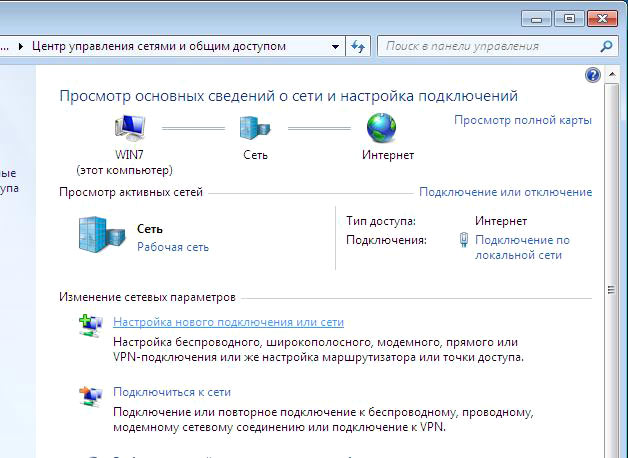The height and width of the screenshot is (458, 628).
Task: Refresh the address bar with the arrows button
Action: [359, 46]
